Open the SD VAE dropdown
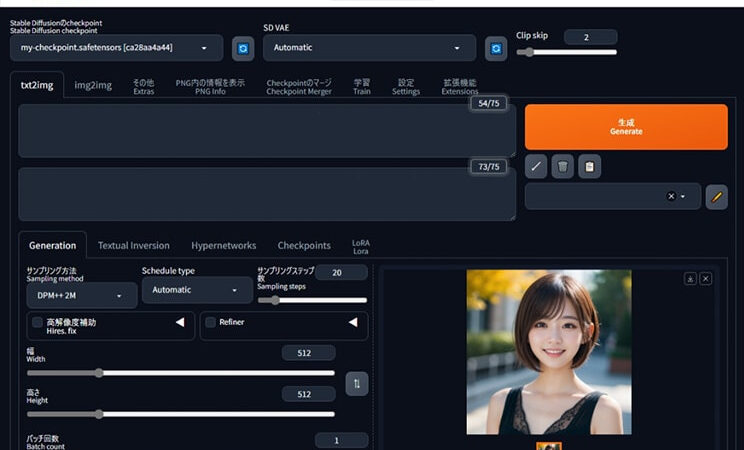Image resolution: width=744 pixels, height=450 pixels. (x=369, y=48)
